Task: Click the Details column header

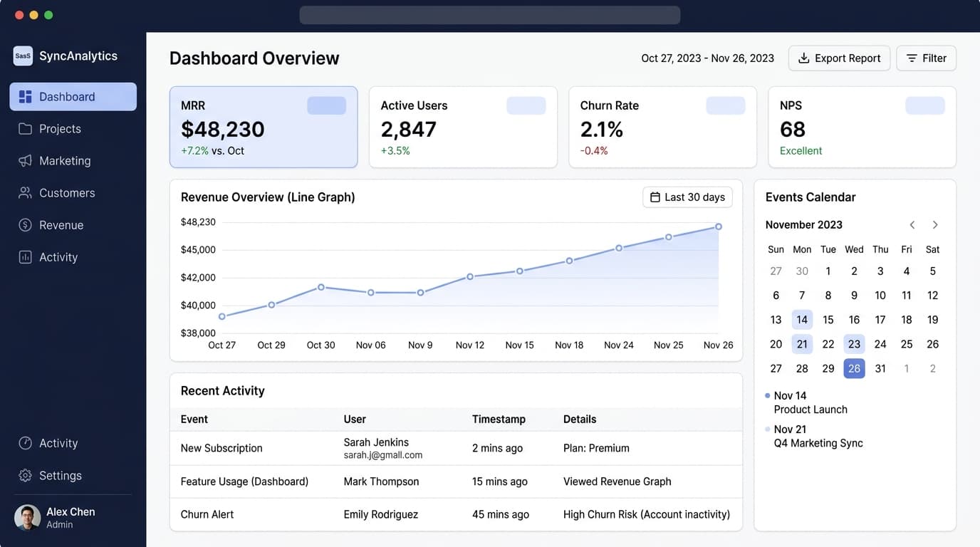Action: coord(580,420)
